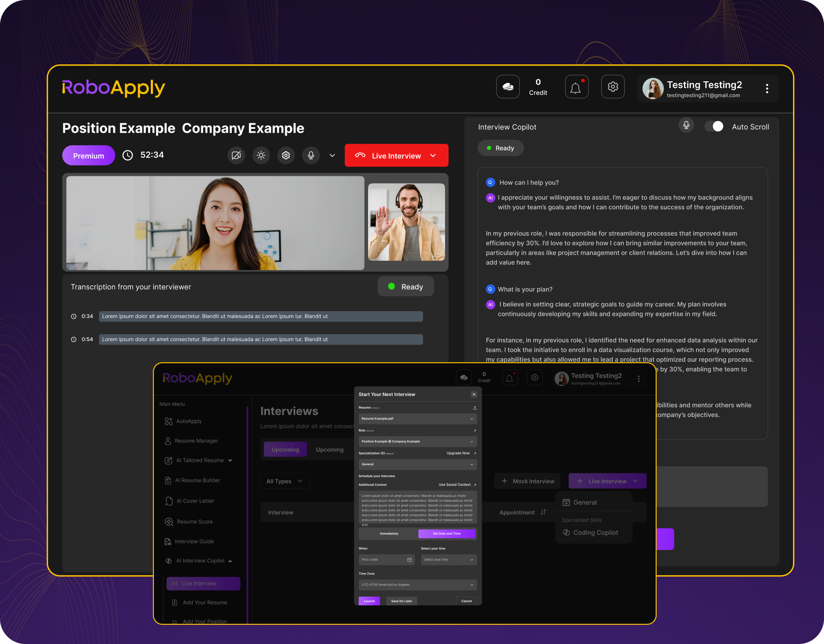Open the Time Zone dropdown
The image size is (824, 644).
click(x=417, y=584)
